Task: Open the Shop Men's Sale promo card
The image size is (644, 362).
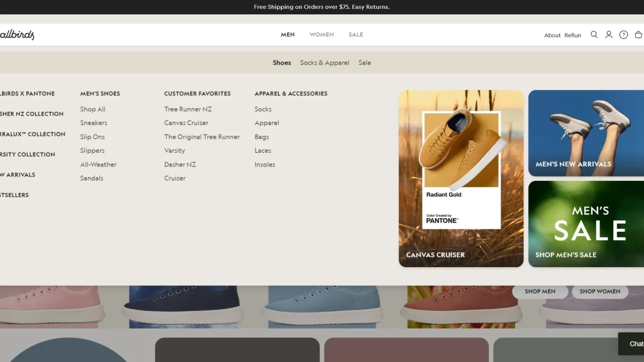Action: click(586, 224)
